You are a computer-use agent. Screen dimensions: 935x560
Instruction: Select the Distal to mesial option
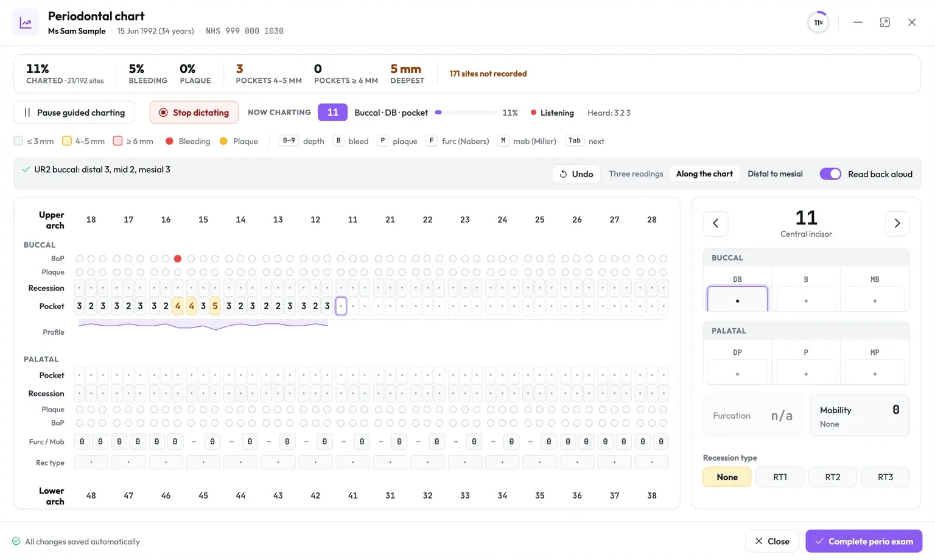click(775, 174)
